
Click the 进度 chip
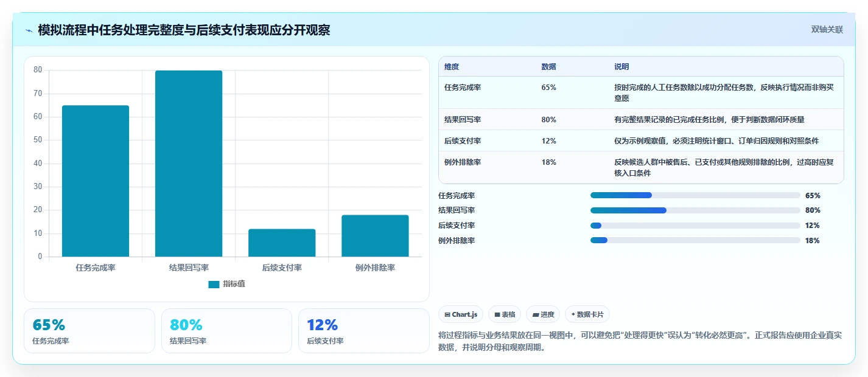(x=543, y=314)
